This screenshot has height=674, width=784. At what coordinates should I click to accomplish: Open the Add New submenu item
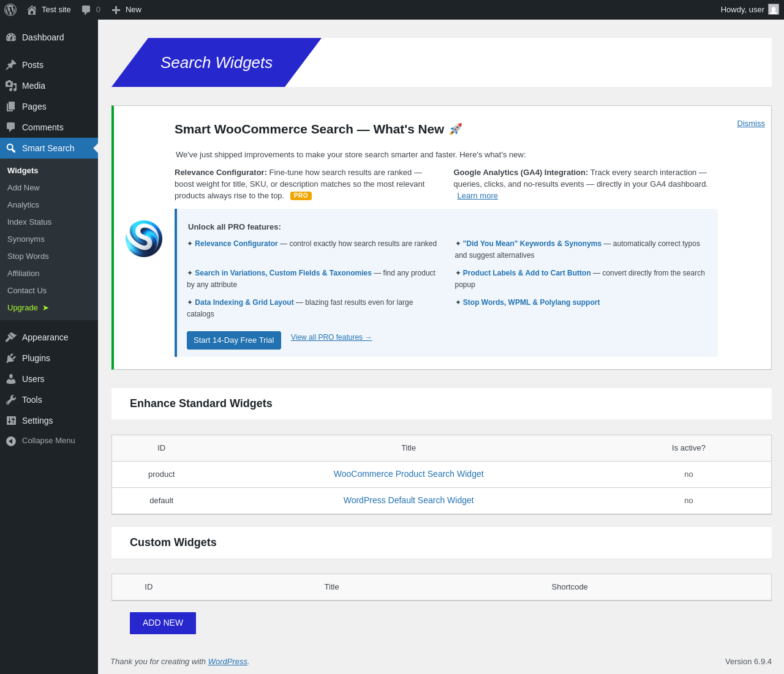23,188
